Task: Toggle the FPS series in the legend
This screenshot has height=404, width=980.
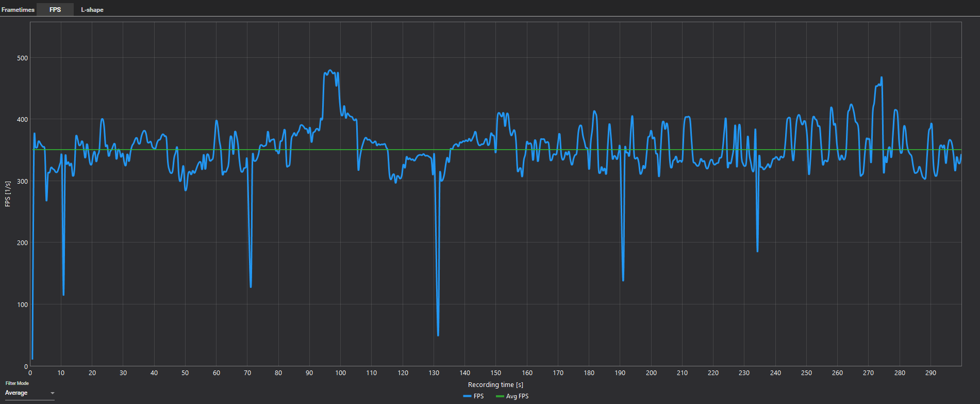Action: pos(474,396)
